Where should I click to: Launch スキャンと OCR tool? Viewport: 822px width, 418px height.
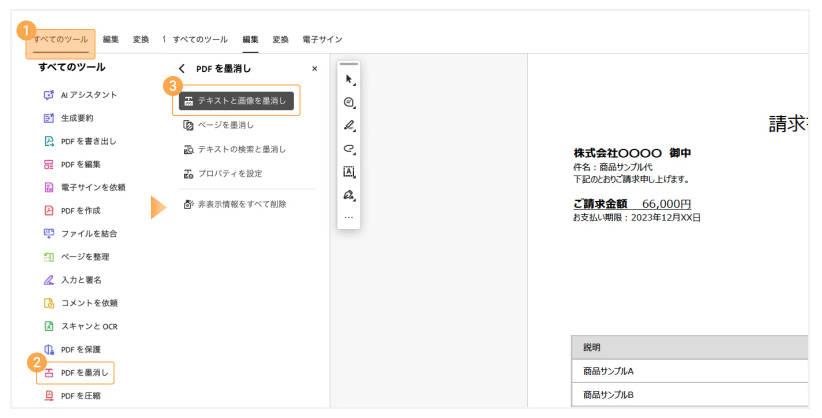pyautogui.click(x=81, y=326)
